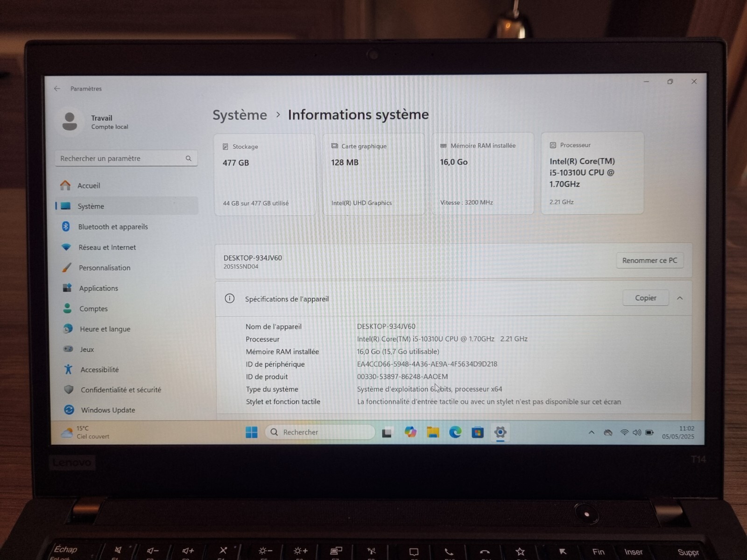
Task: Click the Stockage drive icon in card
Action: pos(226,147)
